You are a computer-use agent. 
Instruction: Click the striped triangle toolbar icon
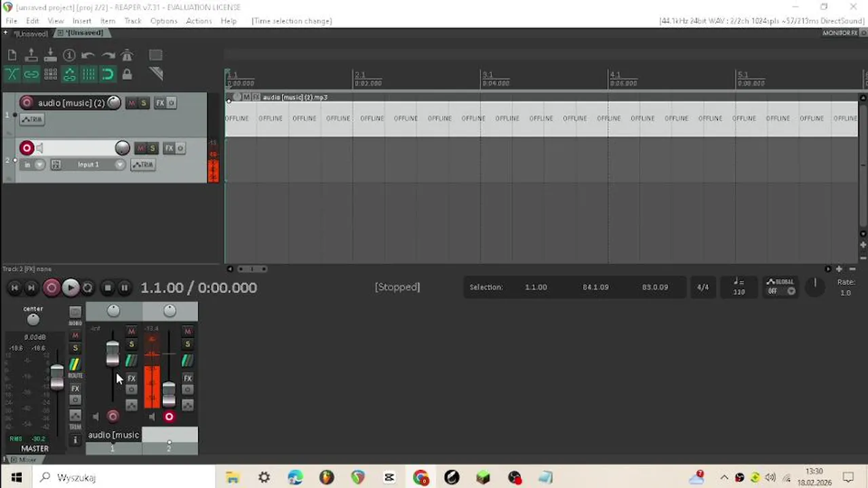tap(155, 74)
